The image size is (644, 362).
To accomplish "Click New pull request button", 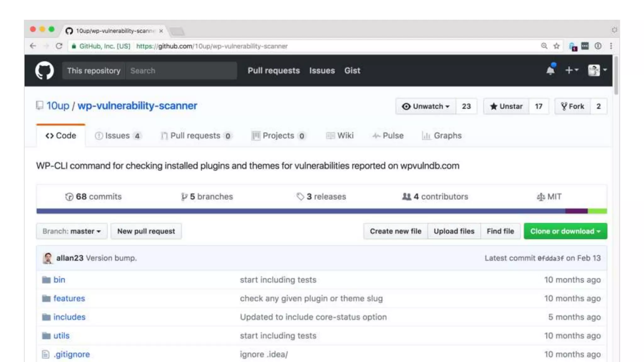I will (146, 231).
